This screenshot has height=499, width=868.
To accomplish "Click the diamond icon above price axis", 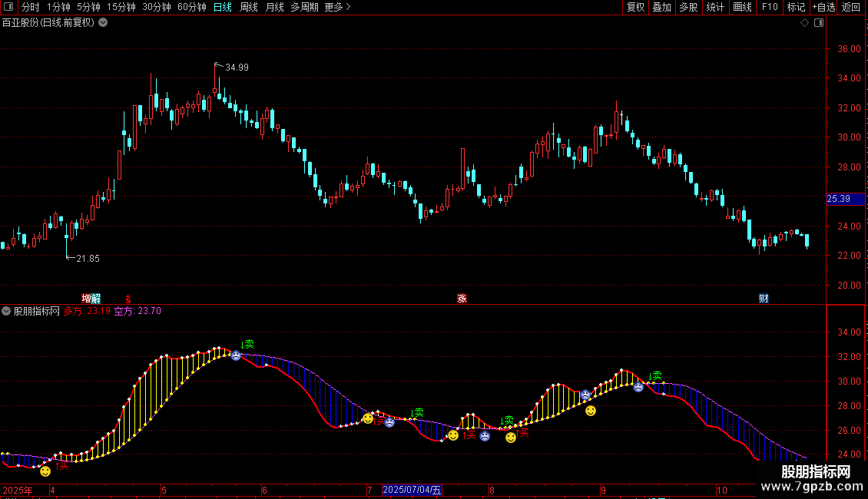I will [x=804, y=23].
